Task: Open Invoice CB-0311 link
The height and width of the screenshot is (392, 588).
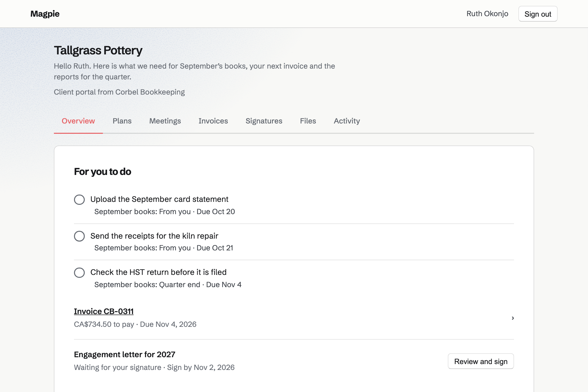Action: [x=104, y=311]
